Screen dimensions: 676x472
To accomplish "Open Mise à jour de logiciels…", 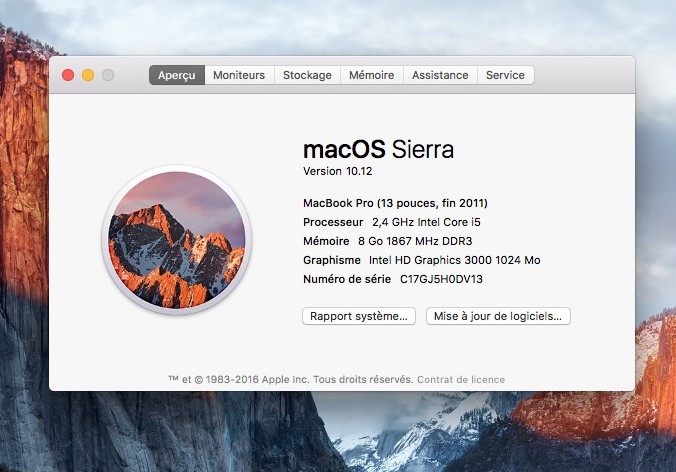I will [x=498, y=316].
